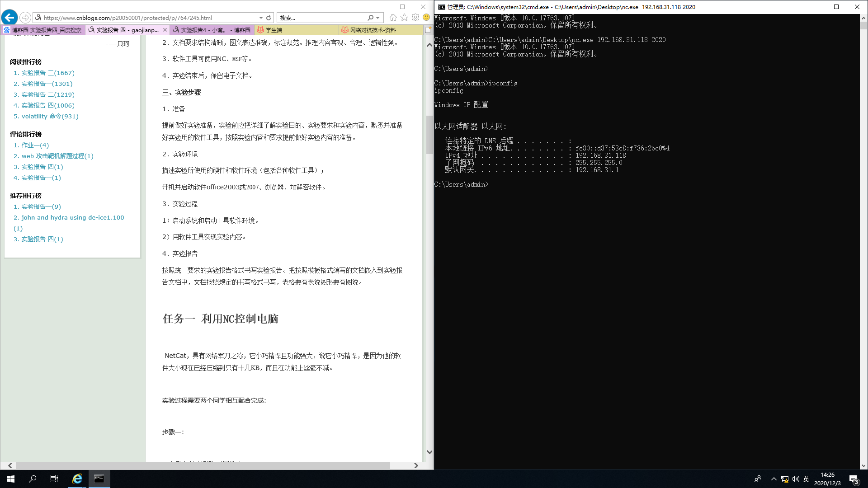Click the browser page vertical scrollbar thumb

coord(429,135)
